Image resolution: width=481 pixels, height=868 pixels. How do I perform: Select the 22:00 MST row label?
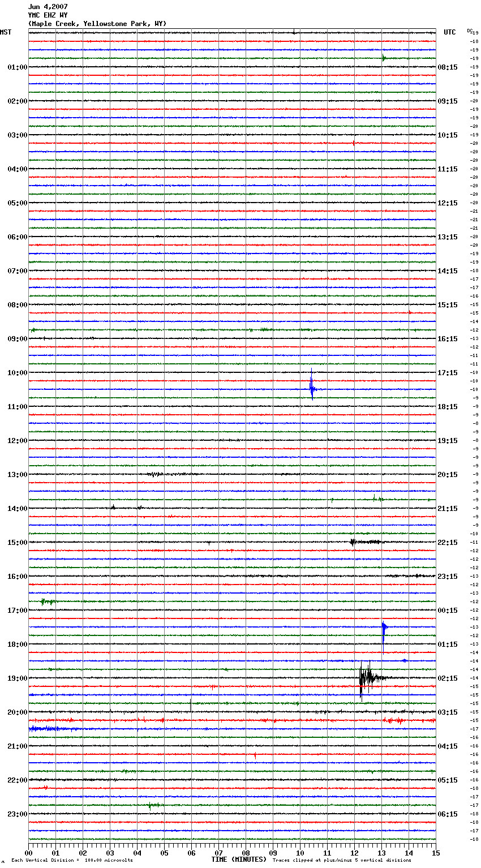[x=18, y=780]
